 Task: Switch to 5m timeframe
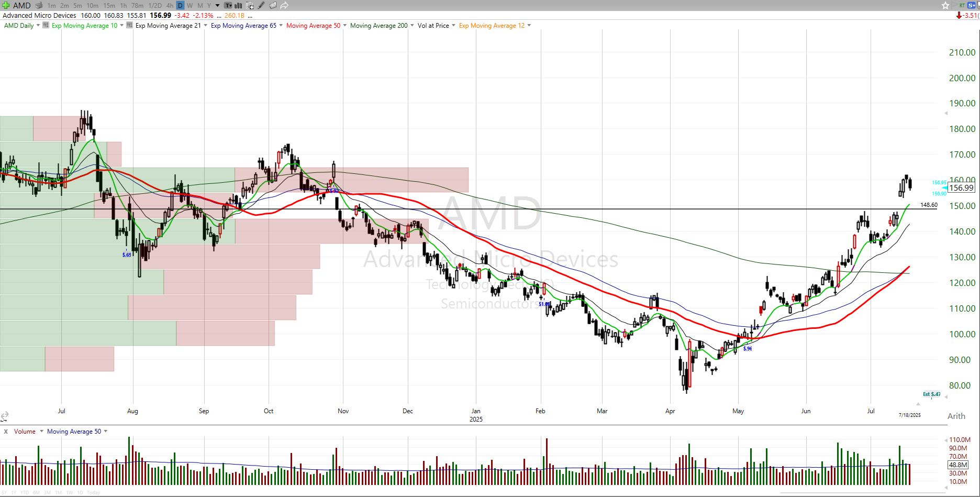click(x=77, y=6)
